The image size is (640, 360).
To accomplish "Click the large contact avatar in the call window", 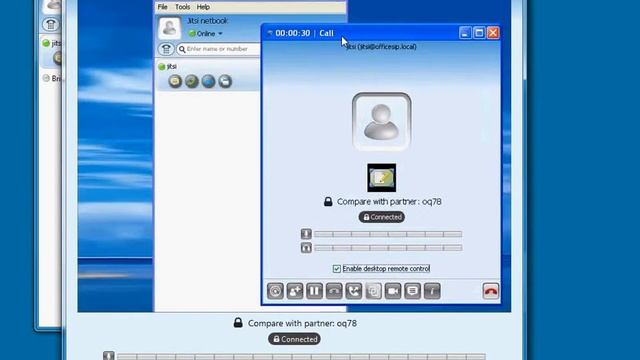I will [382, 121].
